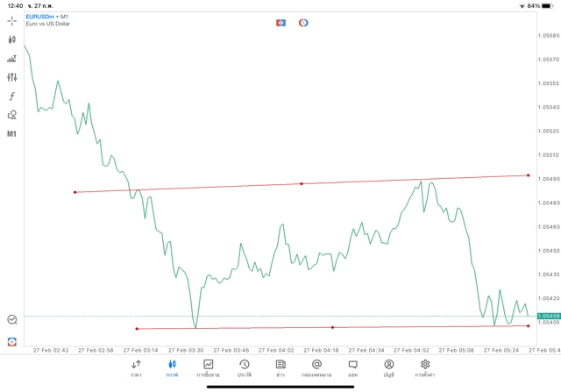
Task: Open the indicators function icon
Action: tap(11, 96)
